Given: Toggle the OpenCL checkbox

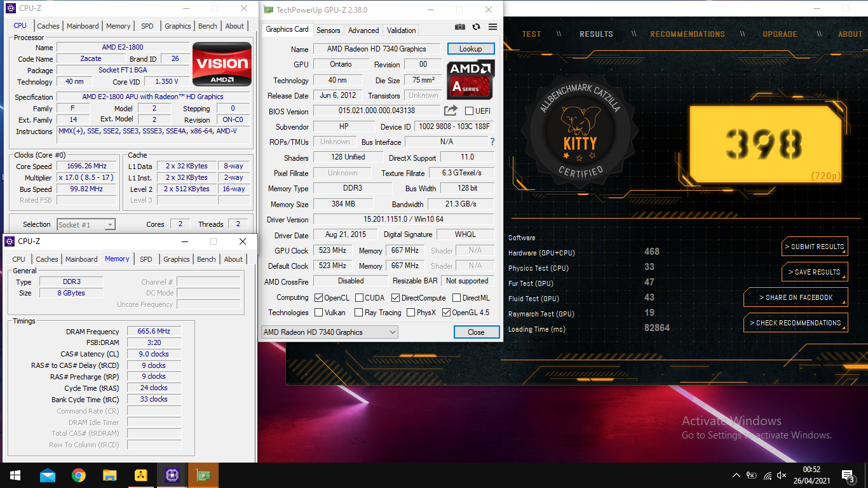Looking at the screenshot, I should click(x=319, y=297).
